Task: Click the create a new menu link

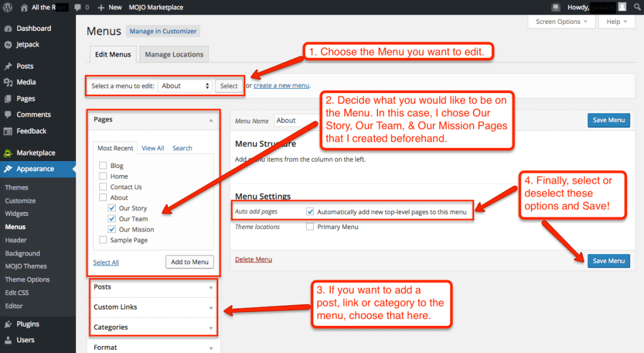Action: 281,86
